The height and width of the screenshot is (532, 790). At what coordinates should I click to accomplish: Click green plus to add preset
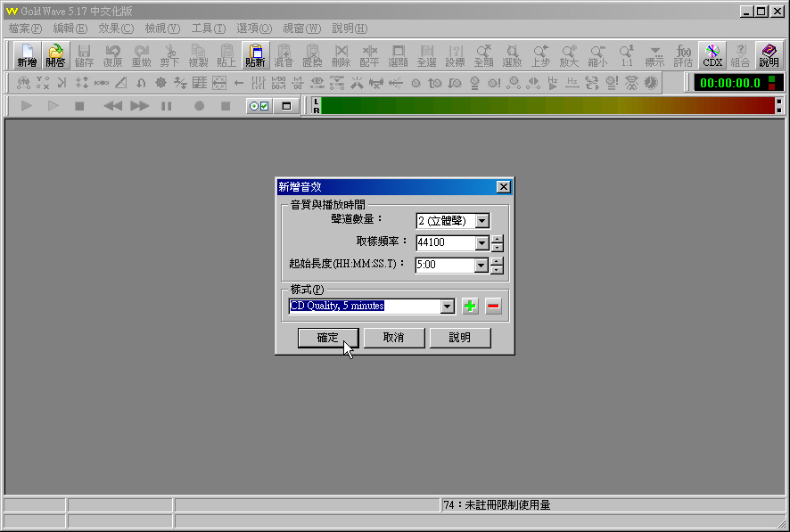[x=470, y=307]
